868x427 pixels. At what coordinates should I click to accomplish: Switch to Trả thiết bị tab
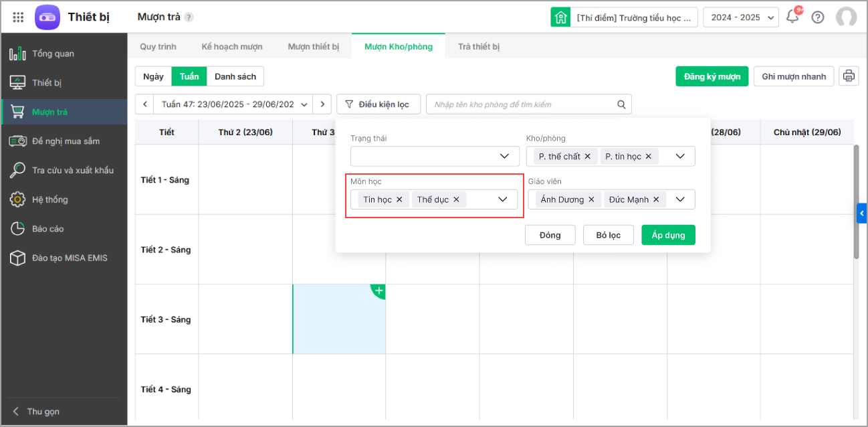pyautogui.click(x=479, y=47)
